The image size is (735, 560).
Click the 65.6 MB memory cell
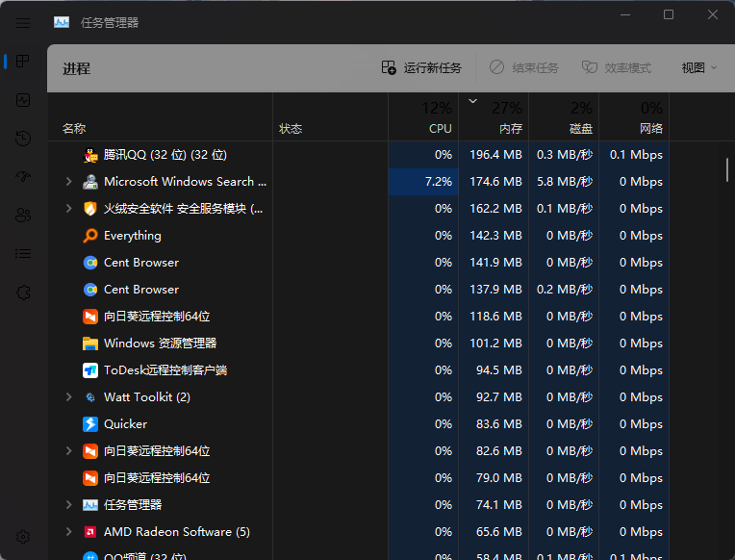click(494, 532)
